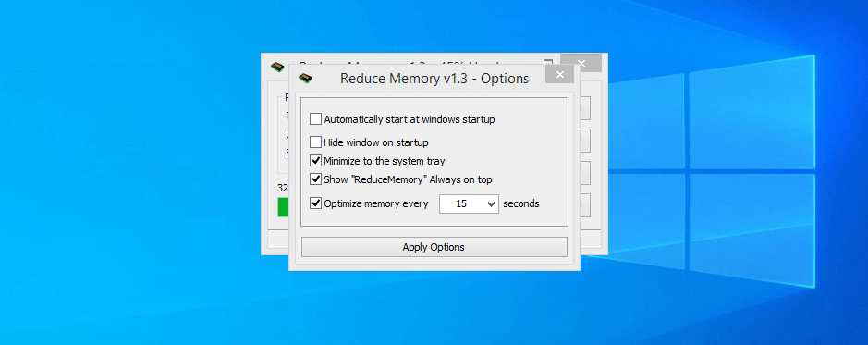This screenshot has width=868, height=345.
Task: Click the lowest partially hidden button beside Options dialog
Action: (x=585, y=205)
